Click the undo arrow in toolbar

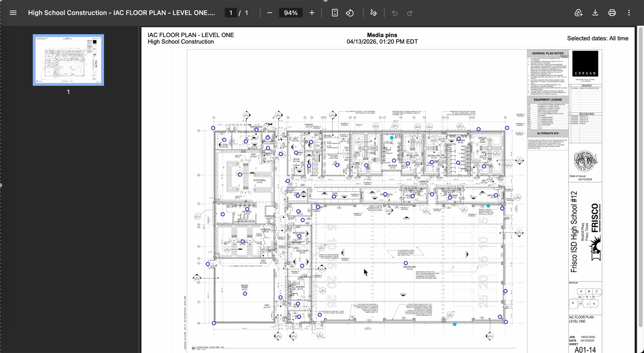[395, 13]
